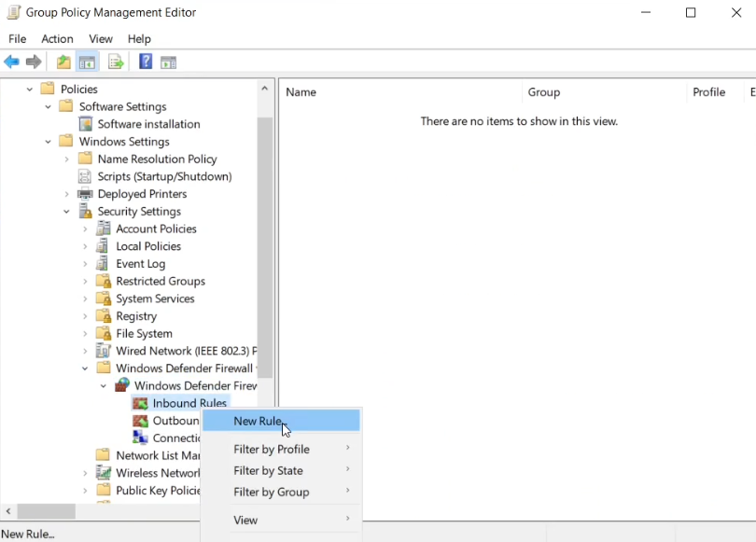This screenshot has height=542, width=756.
Task: Click the Group column header
Action: tap(544, 92)
